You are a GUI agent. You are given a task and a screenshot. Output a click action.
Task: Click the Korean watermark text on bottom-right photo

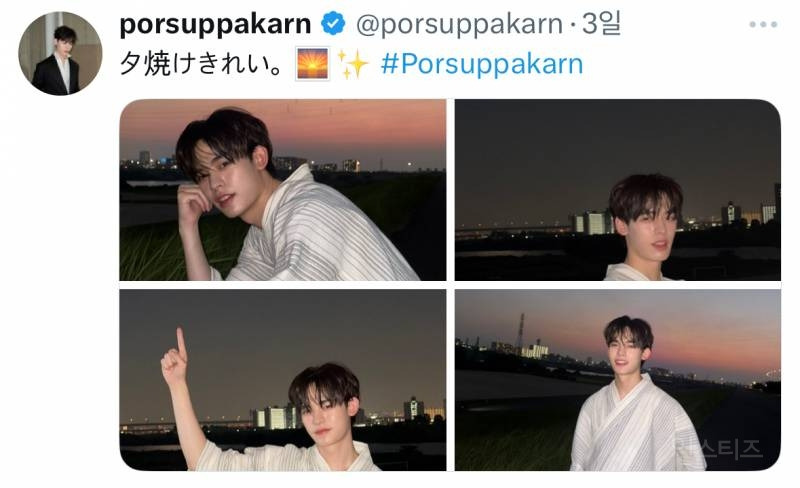[722, 449]
